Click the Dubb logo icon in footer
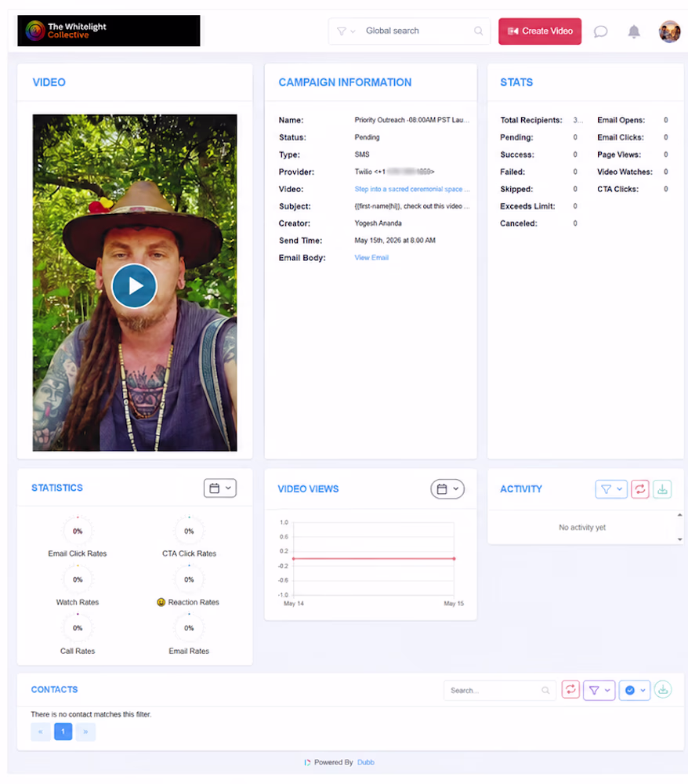The height and width of the screenshot is (784, 688). (x=307, y=763)
